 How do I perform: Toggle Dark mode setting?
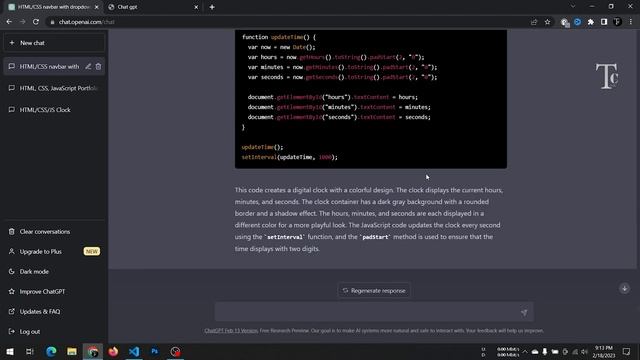click(54, 271)
